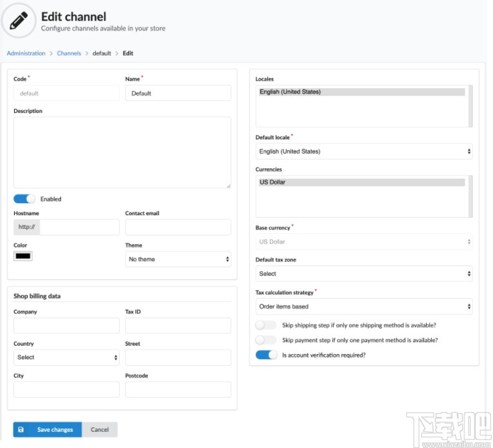Enable skip payment step toggle
Image resolution: width=493 pixels, height=448 pixels.
pyautogui.click(x=266, y=340)
